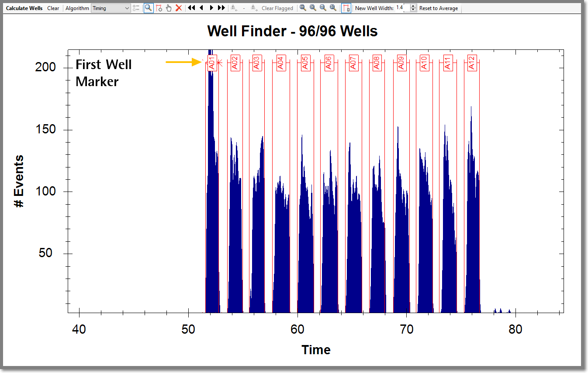Screen dimensions: 588x373
Task: Click the New Well Width value field
Action: pos(400,7)
